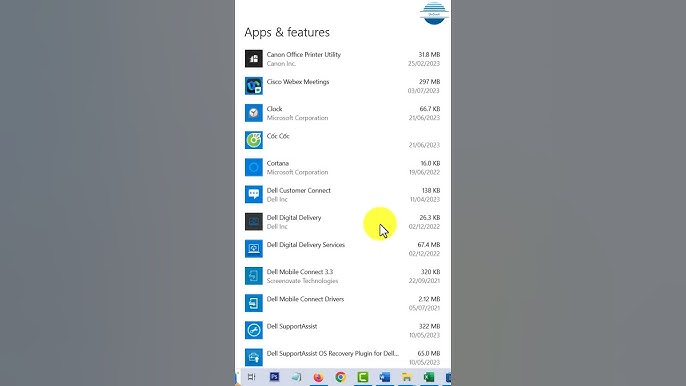Click the "Canon Inc." publisher text

pyautogui.click(x=281, y=64)
